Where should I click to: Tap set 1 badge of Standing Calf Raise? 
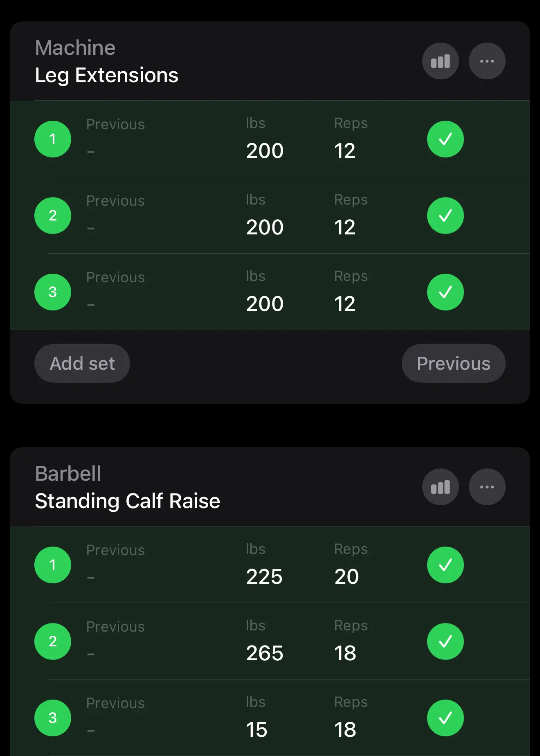53,565
